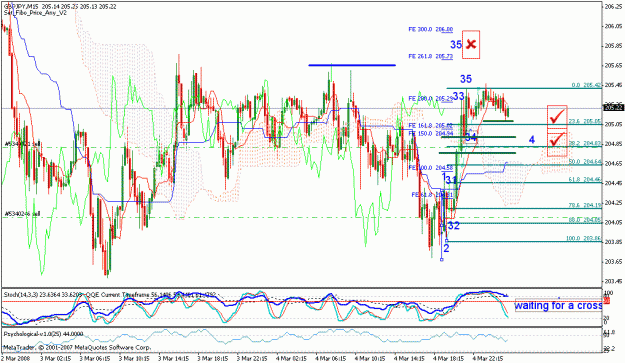
Task: Click the 'FE 100.0 204.58' label
Action: (430, 168)
